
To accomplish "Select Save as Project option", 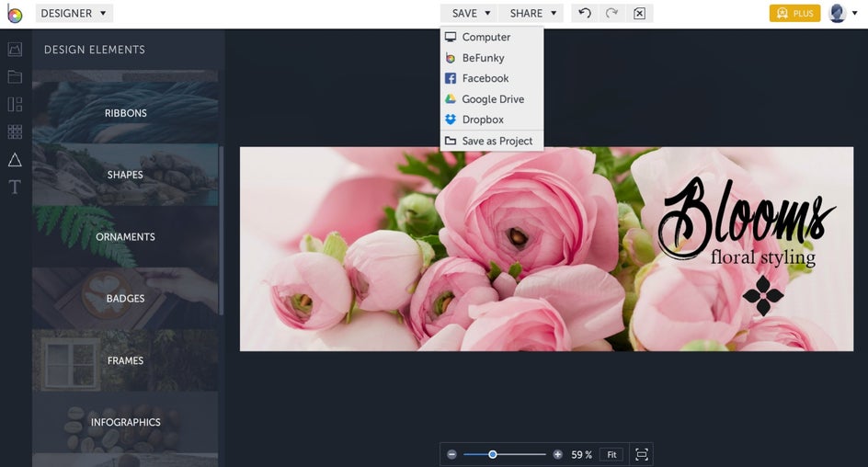I will [x=497, y=142].
